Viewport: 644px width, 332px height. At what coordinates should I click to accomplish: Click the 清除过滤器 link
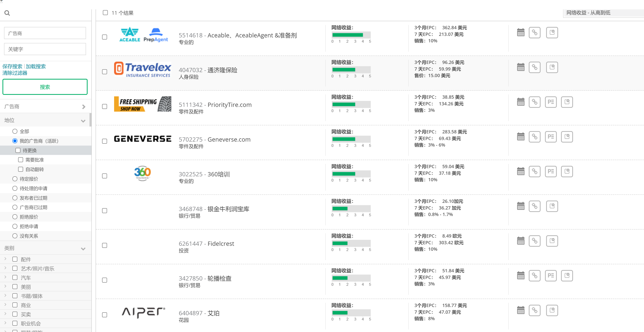tap(15, 73)
